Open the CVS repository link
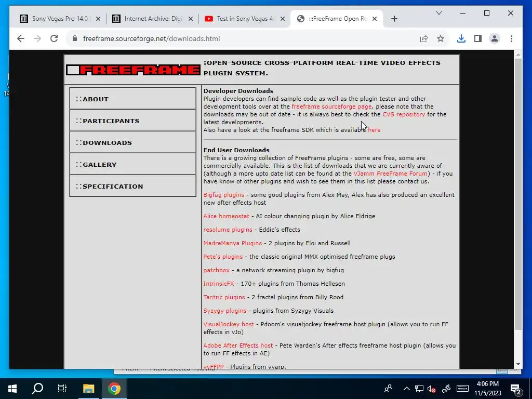The width and height of the screenshot is (532, 399). tap(404, 114)
